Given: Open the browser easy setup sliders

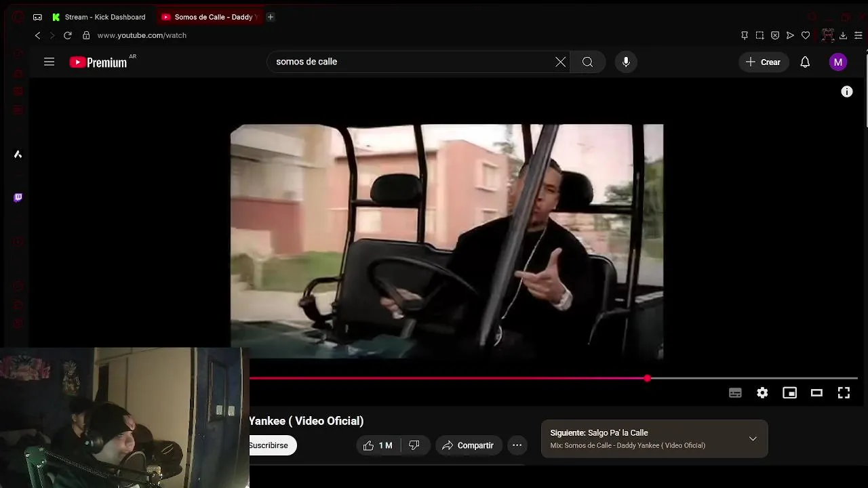Looking at the screenshot, I should (859, 35).
